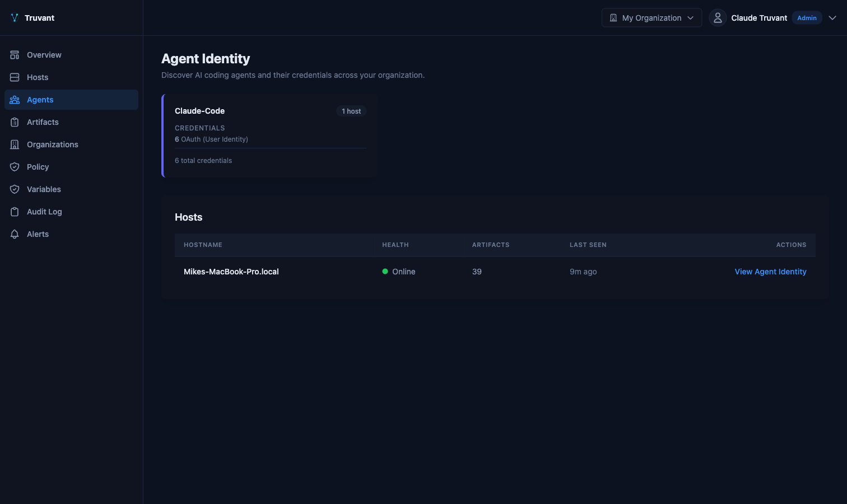This screenshot has width=847, height=504.
Task: Switch to the Audit Log section
Action: point(44,211)
